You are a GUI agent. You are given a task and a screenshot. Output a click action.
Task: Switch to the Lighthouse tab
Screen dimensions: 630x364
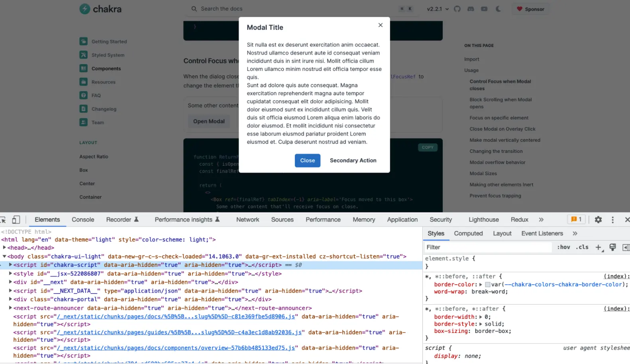(483, 219)
